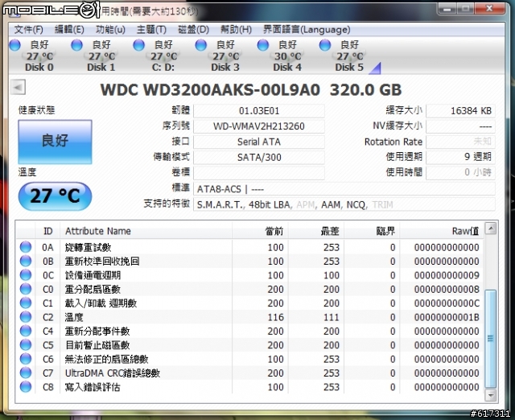Click the firmware field 01.03E01
This screenshot has height=420, width=515.
[259, 111]
